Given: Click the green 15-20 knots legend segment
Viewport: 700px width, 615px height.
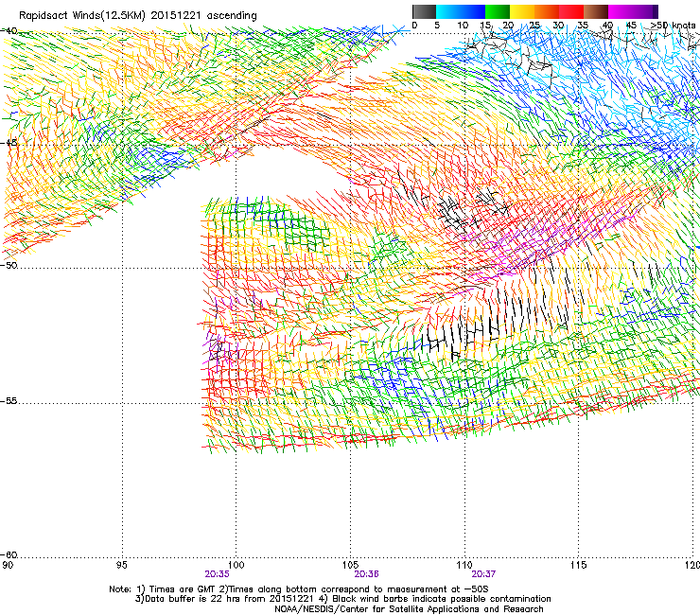Looking at the screenshot, I should pyautogui.click(x=498, y=11).
